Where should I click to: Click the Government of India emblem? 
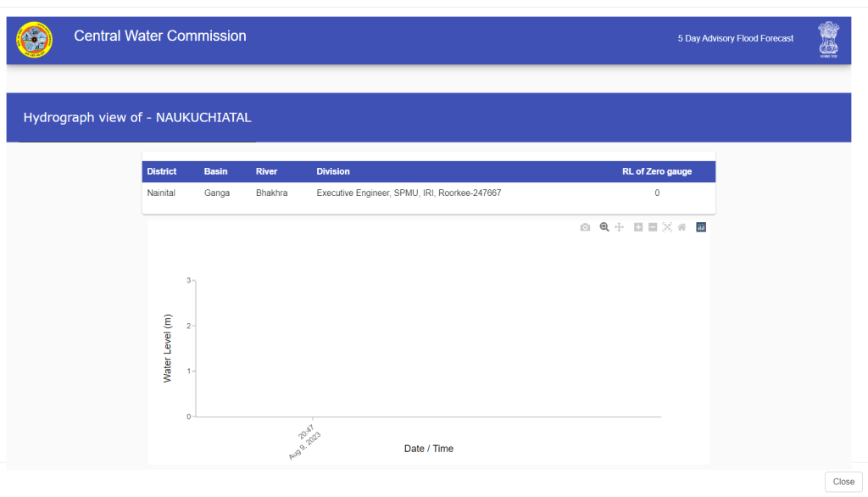828,40
